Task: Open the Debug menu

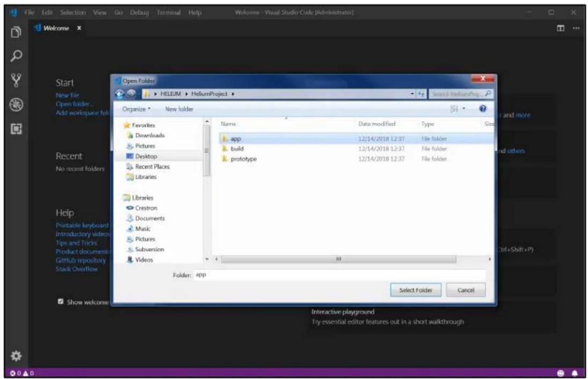Action: (x=139, y=12)
